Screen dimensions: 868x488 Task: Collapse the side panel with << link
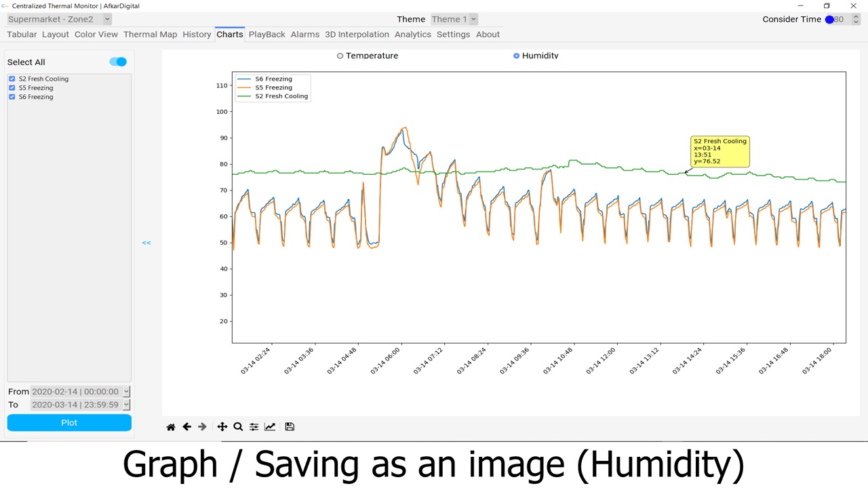[x=146, y=243]
